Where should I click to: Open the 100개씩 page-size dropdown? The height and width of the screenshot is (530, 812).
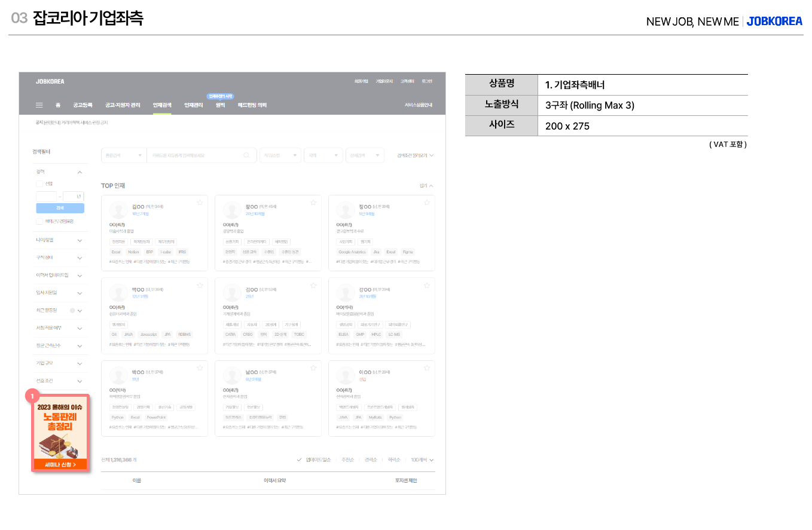(x=422, y=460)
